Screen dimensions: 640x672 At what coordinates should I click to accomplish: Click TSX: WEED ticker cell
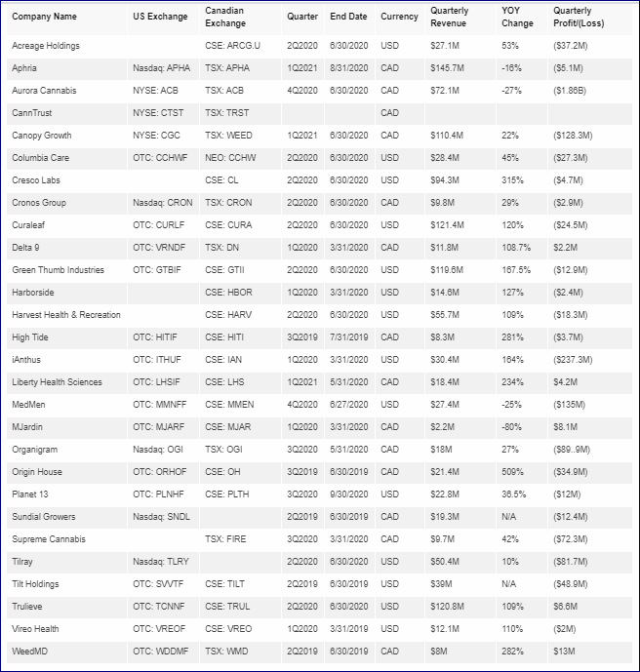point(228,136)
